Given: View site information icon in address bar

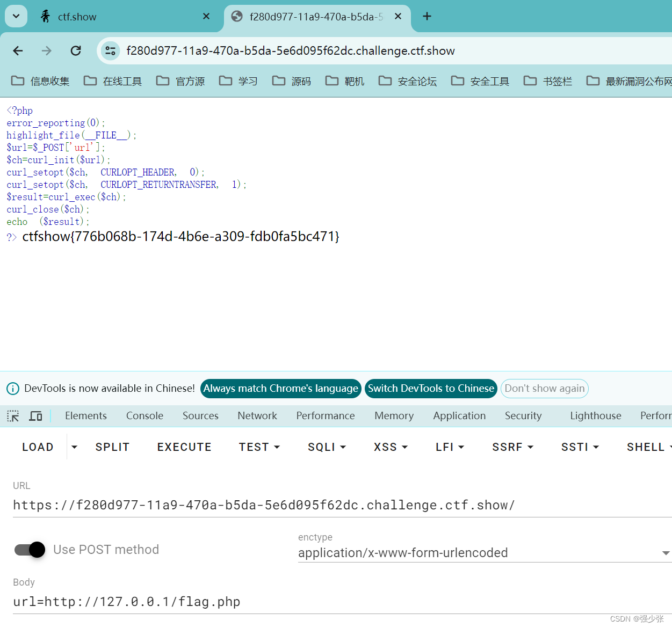Looking at the screenshot, I should point(111,50).
